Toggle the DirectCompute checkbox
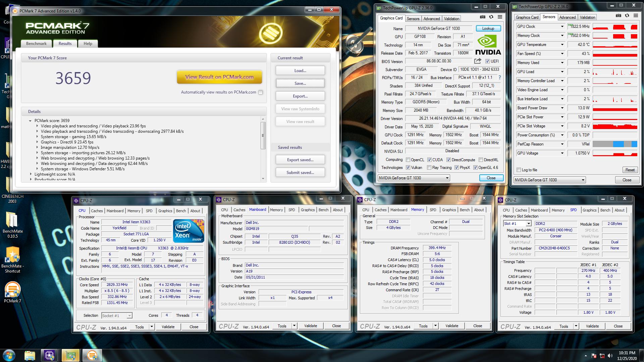 (x=448, y=160)
